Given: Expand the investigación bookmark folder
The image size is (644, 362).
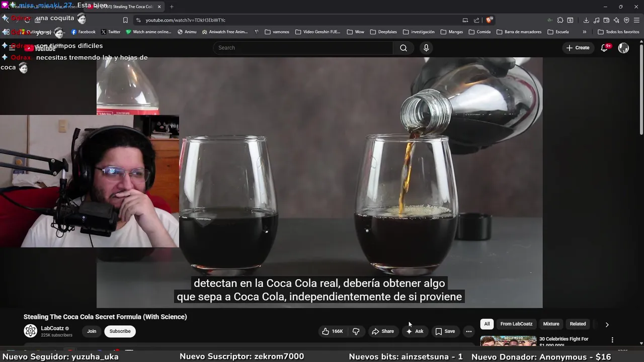Looking at the screenshot, I should (x=418, y=32).
